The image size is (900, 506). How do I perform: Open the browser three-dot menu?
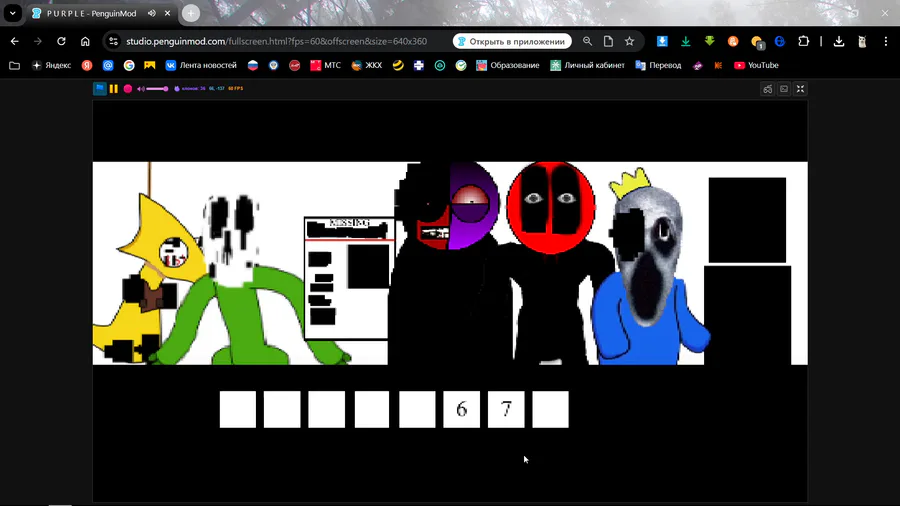[x=886, y=41]
